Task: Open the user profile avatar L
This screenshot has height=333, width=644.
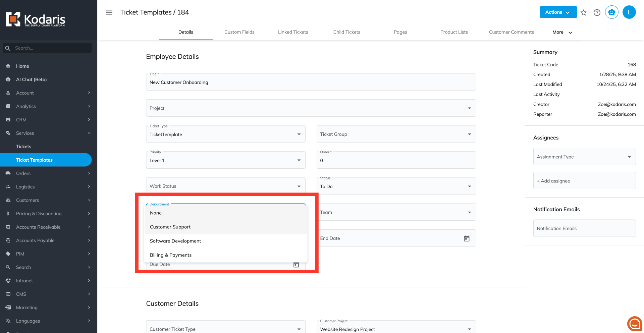Action: click(629, 12)
